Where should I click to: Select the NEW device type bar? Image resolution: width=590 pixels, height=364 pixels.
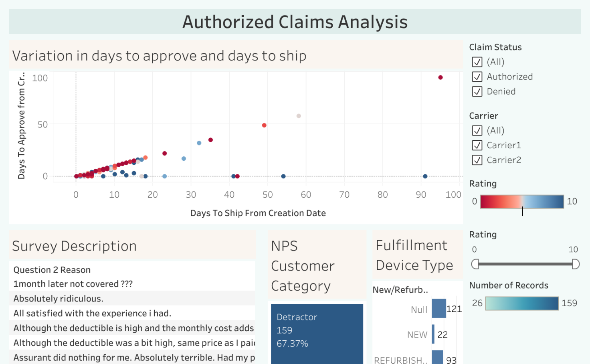433,334
